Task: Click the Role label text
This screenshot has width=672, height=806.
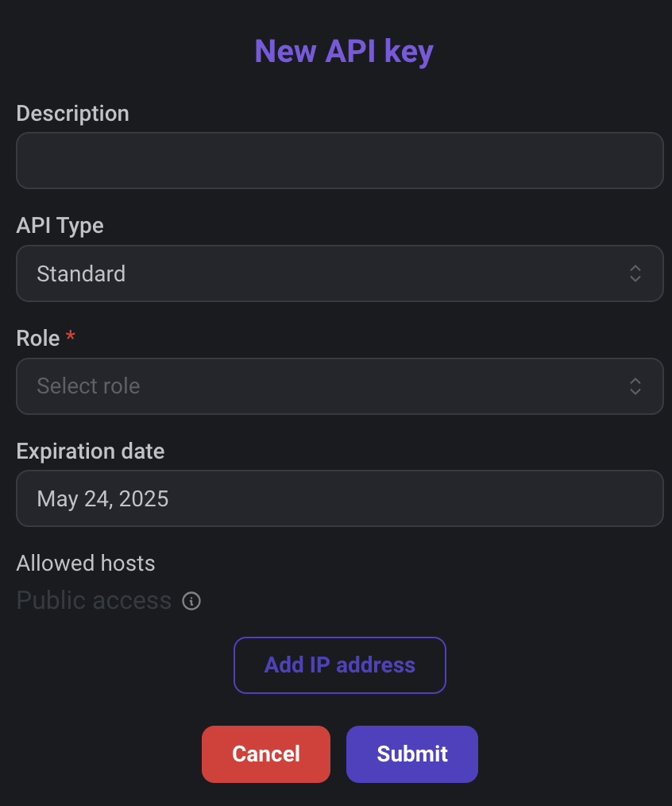Action: tap(38, 339)
